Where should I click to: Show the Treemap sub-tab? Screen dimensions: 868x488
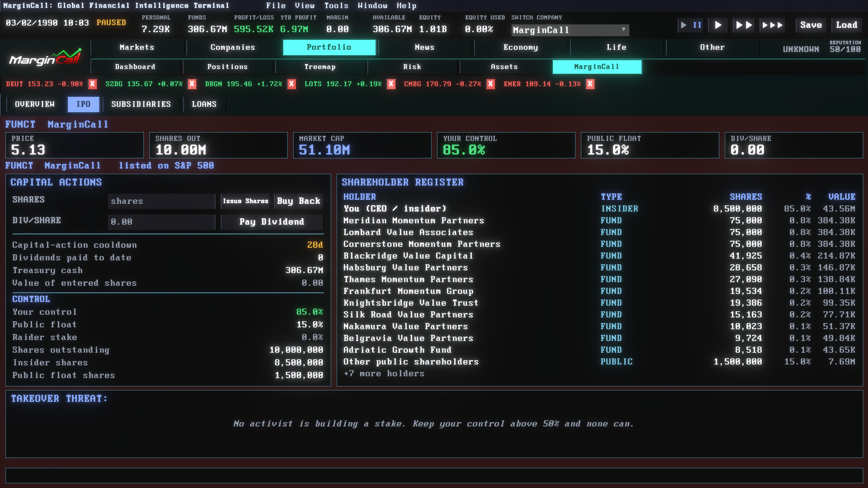[320, 67]
